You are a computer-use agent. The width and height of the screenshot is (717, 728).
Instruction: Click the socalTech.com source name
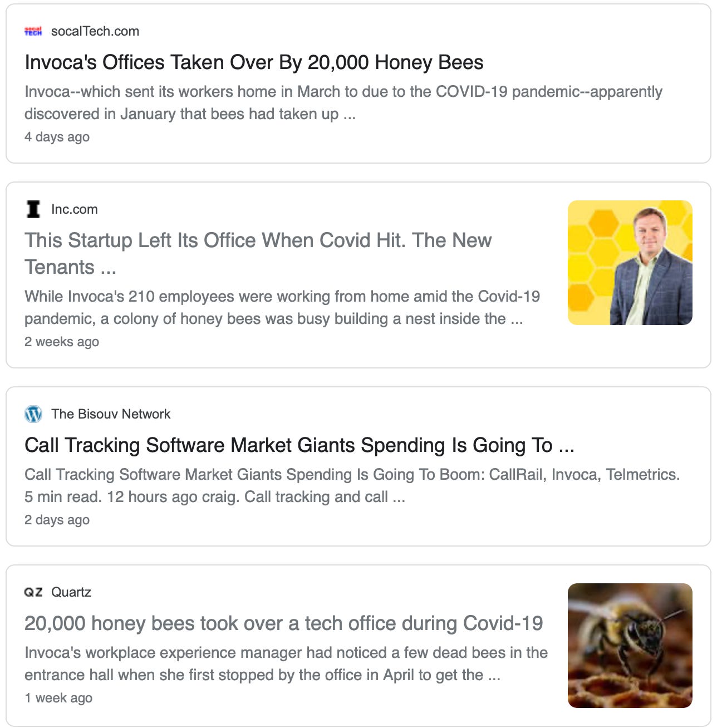click(x=95, y=32)
